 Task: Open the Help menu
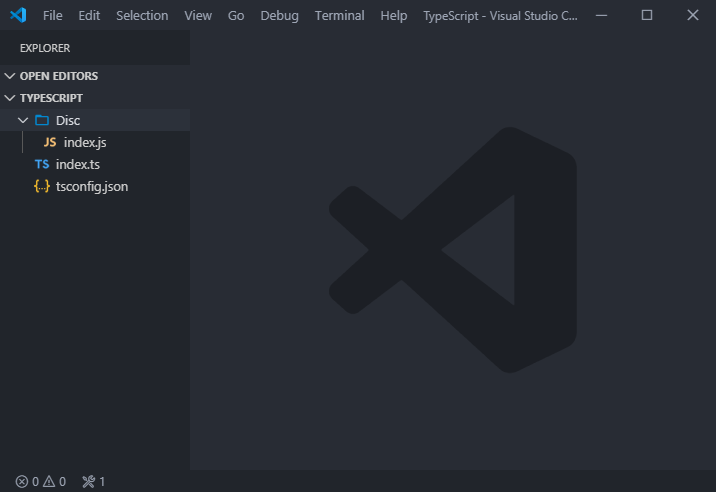click(394, 16)
